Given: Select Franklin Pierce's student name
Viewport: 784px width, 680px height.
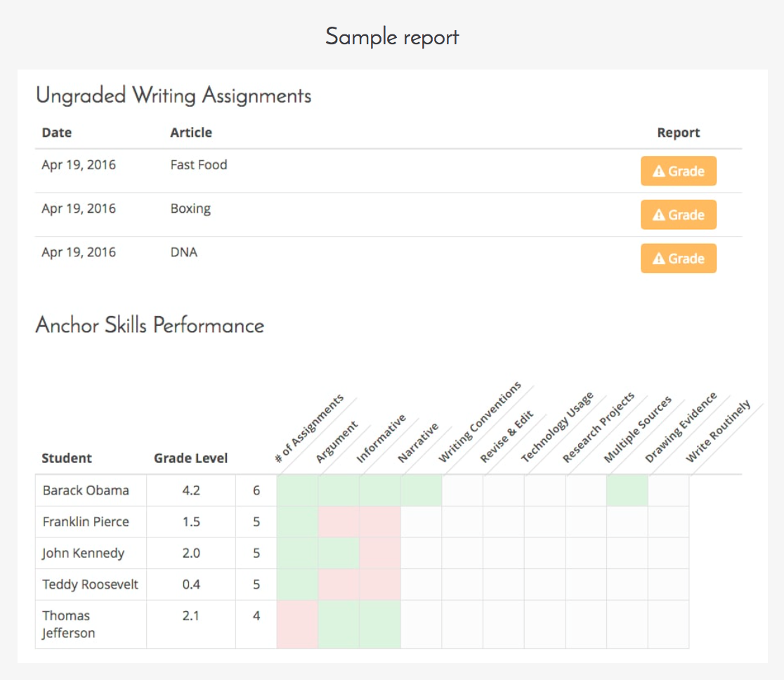Looking at the screenshot, I should (86, 522).
